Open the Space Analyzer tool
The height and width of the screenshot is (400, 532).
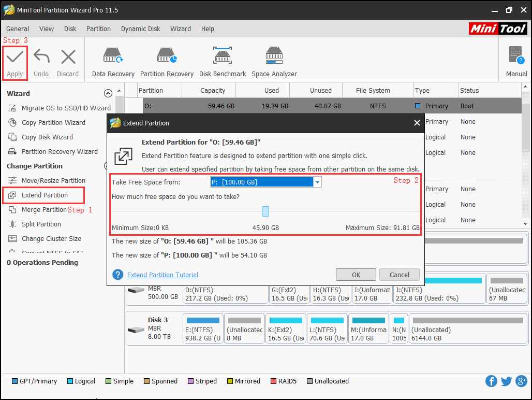[274, 57]
